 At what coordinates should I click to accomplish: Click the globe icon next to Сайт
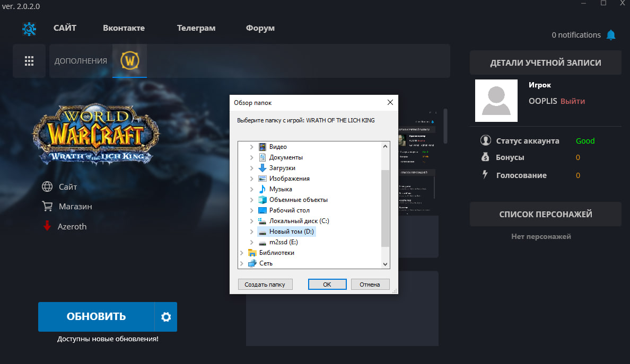tap(47, 187)
